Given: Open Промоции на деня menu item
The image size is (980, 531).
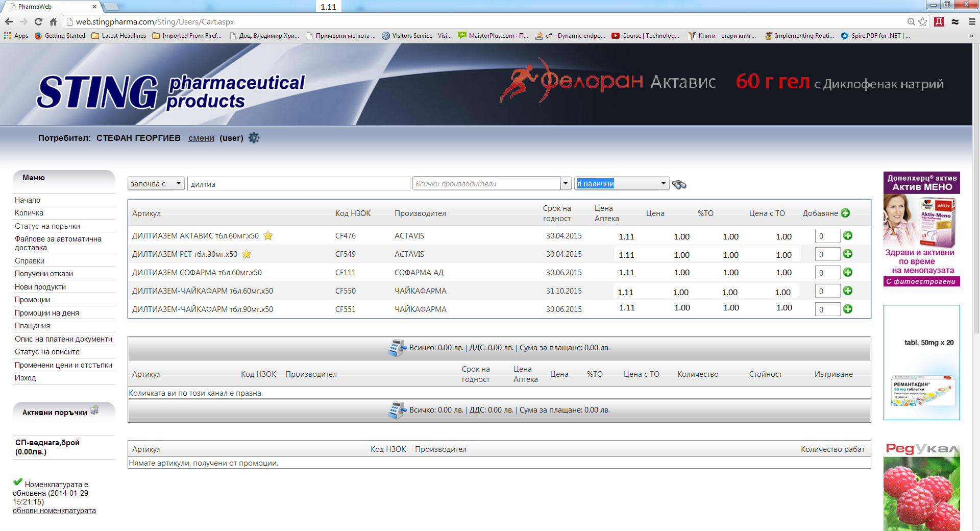Looking at the screenshot, I should coord(47,313).
